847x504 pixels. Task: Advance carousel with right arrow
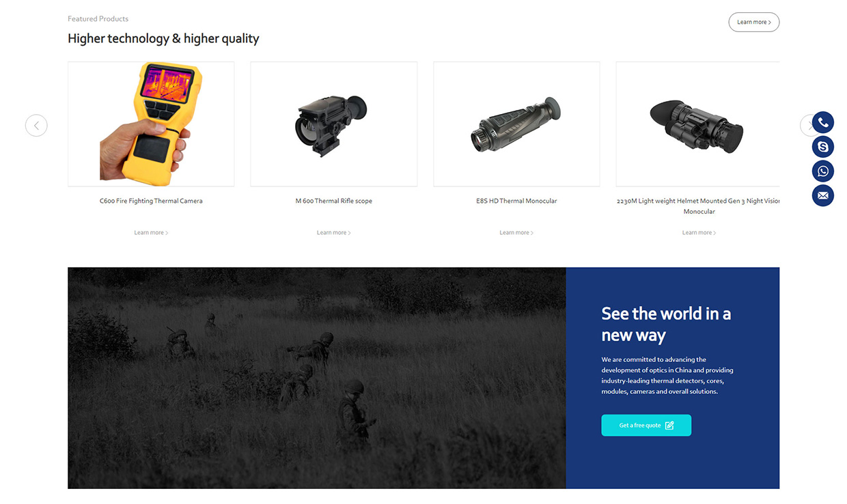pos(807,126)
